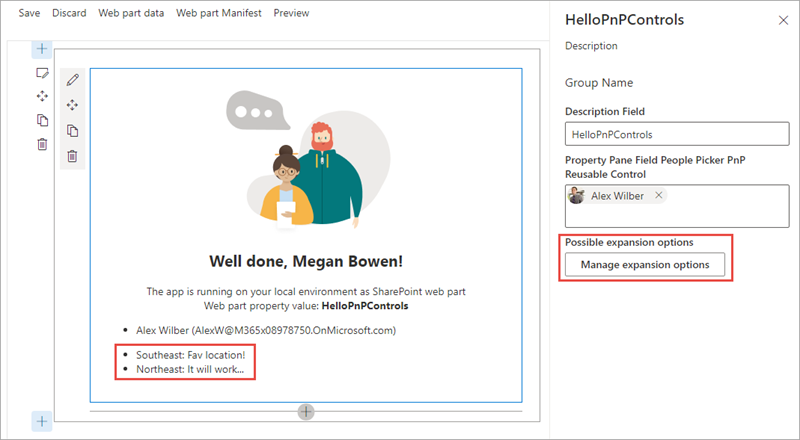Edit section using the outer pencil-box icon
Viewport: 800px width, 440px height.
[x=42, y=73]
